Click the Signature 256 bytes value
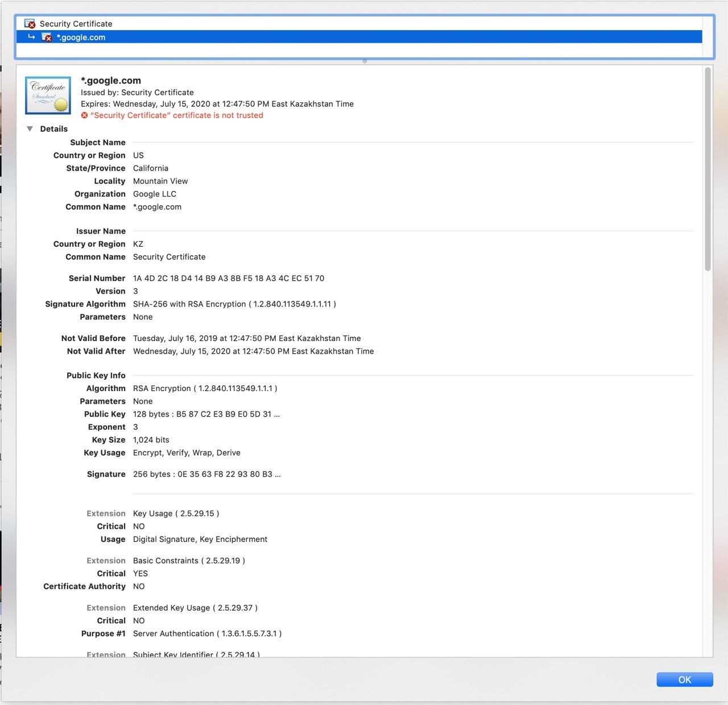The height and width of the screenshot is (705, 728). [x=207, y=474]
